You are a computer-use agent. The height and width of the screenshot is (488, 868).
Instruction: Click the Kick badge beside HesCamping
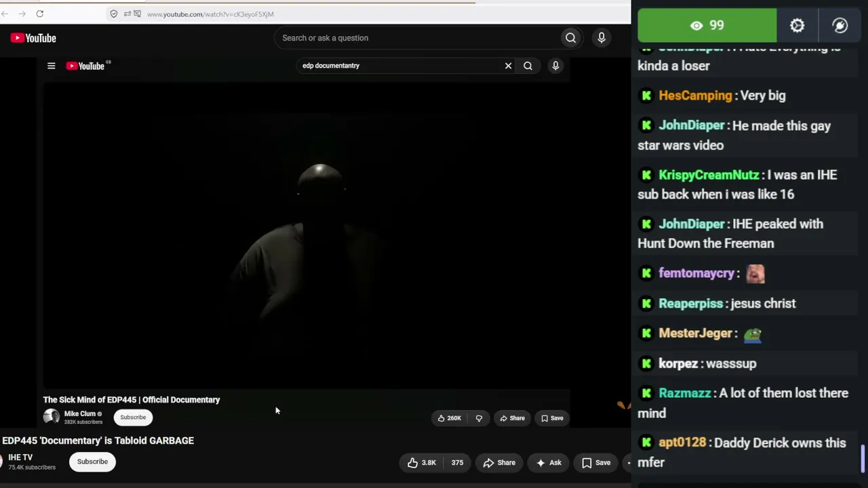(646, 96)
